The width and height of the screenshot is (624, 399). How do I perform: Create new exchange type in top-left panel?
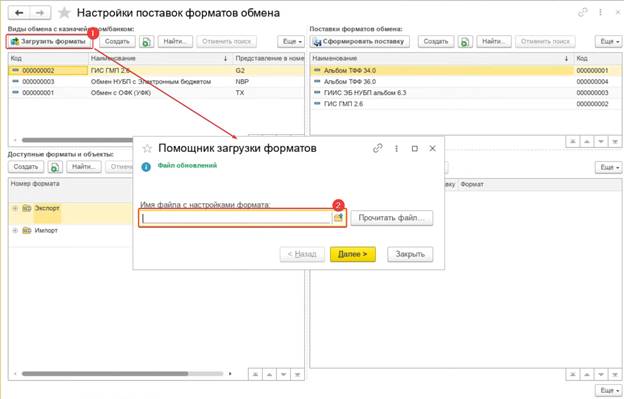coord(117,41)
